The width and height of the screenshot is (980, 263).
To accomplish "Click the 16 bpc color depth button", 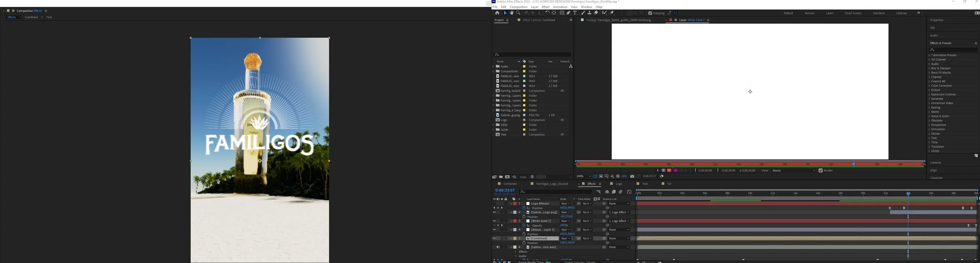I will pos(523,177).
